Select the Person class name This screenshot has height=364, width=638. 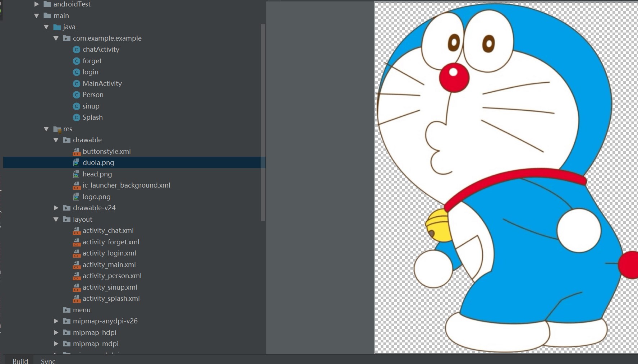(x=93, y=95)
